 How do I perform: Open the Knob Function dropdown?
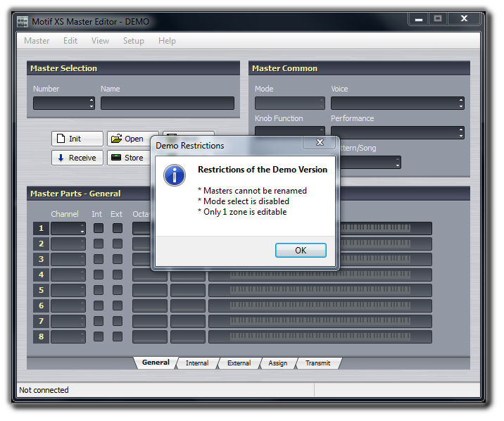pyautogui.click(x=289, y=131)
